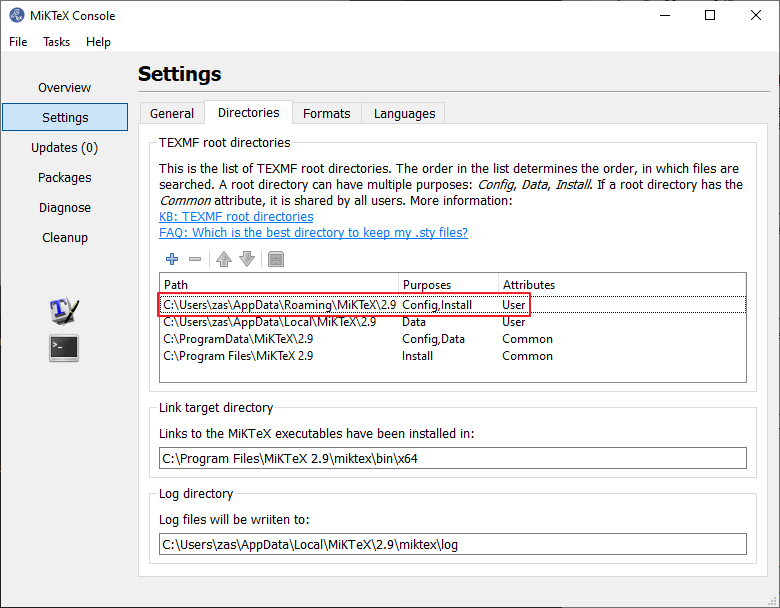Switch to the General tab
Viewport: 780px width, 608px height.
point(172,113)
